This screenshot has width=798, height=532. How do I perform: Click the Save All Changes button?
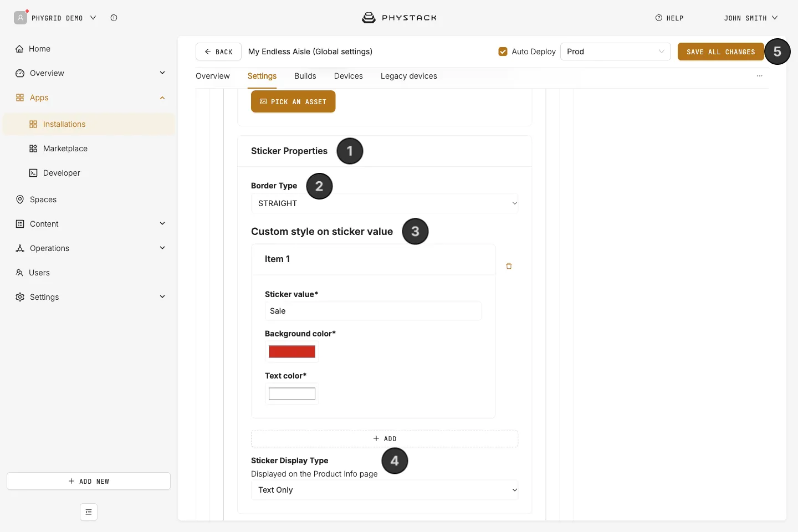click(x=721, y=52)
